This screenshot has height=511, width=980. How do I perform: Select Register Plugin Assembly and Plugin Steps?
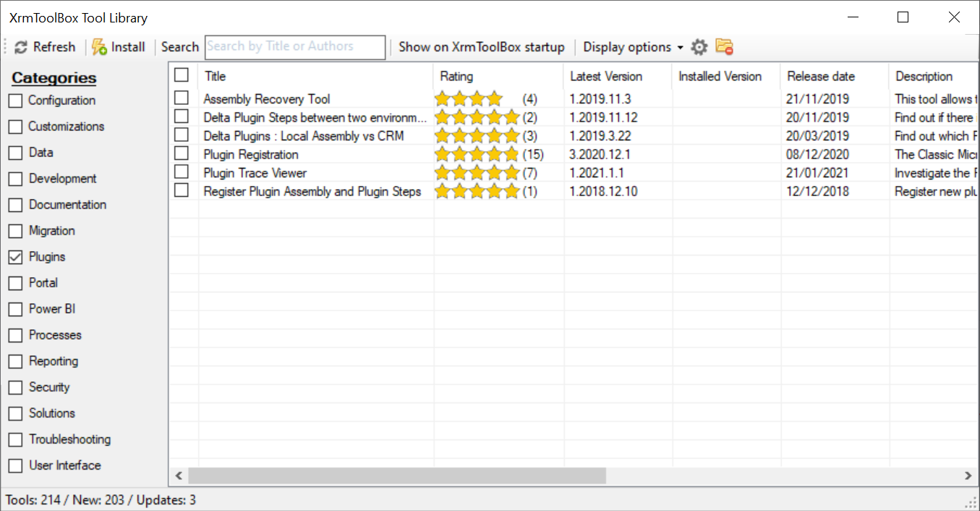[x=312, y=192]
